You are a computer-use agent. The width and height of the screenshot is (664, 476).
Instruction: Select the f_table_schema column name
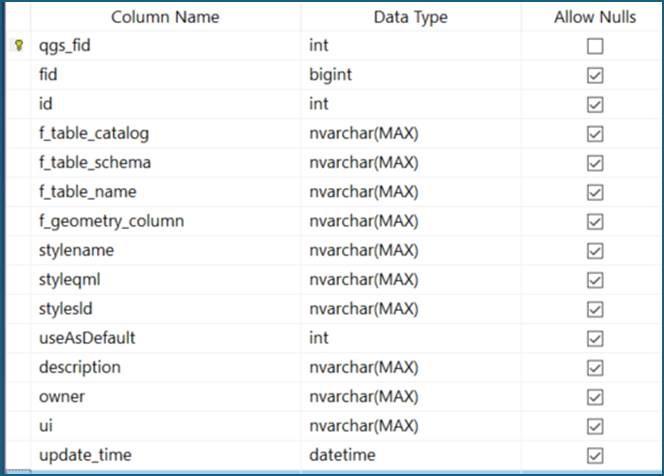click(166, 162)
